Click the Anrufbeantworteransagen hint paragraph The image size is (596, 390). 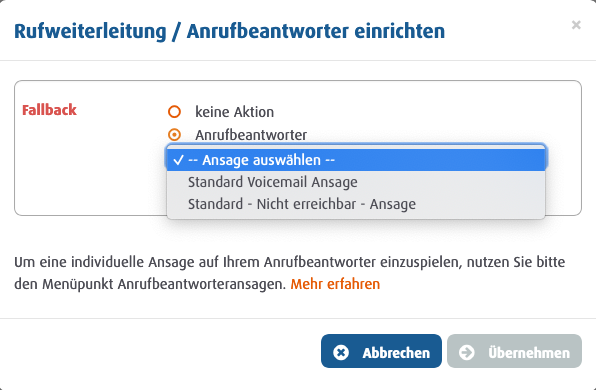click(290, 273)
